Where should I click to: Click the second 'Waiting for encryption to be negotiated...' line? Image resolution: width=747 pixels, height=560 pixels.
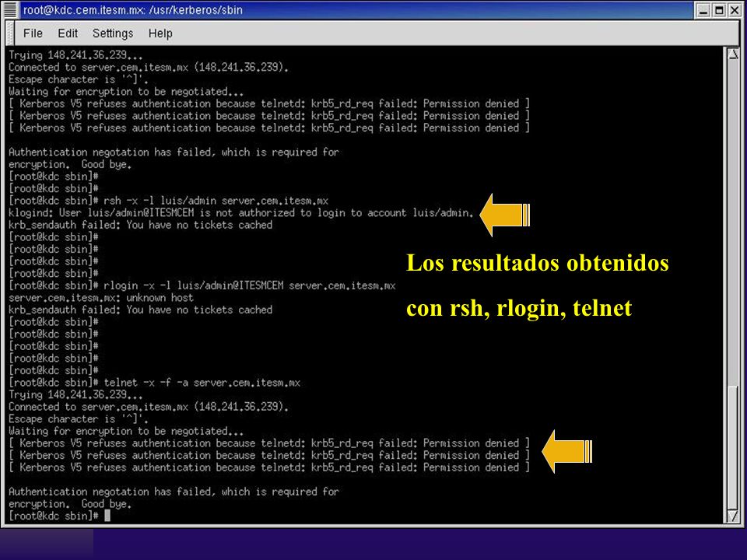126,431
